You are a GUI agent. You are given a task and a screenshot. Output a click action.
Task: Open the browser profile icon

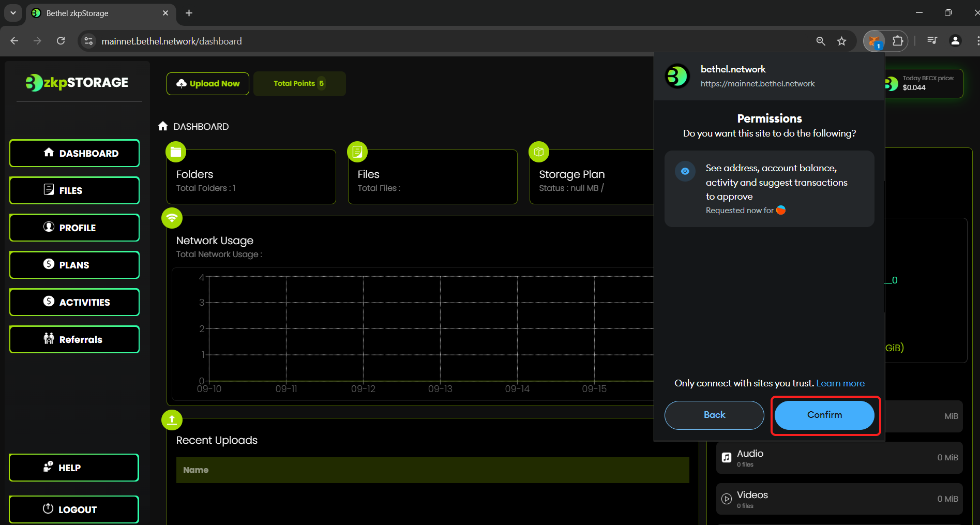[955, 41]
